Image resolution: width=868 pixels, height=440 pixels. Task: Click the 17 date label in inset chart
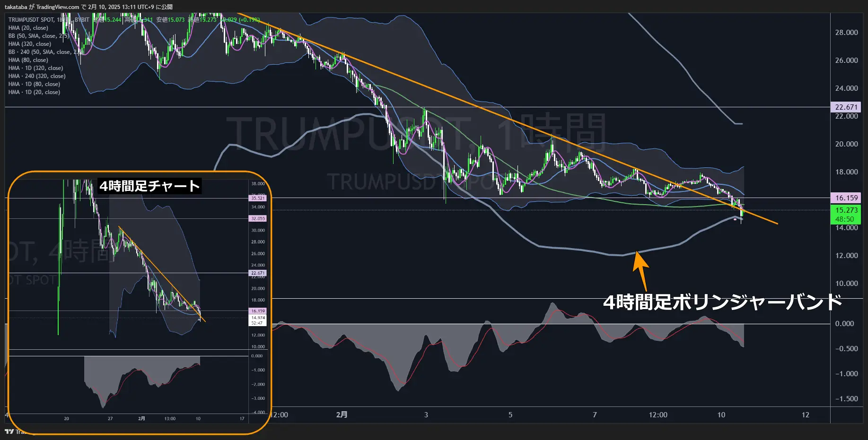(x=242, y=419)
